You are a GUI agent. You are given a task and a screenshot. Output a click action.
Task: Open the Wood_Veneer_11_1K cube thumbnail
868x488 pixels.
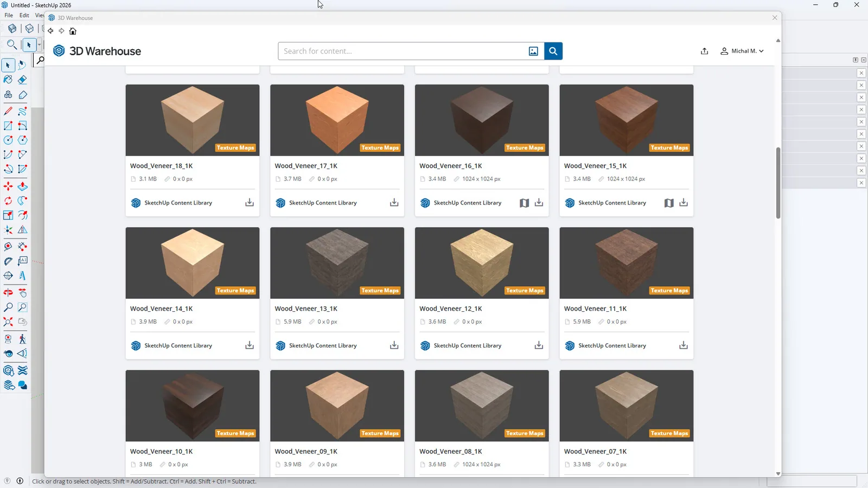[x=627, y=263]
